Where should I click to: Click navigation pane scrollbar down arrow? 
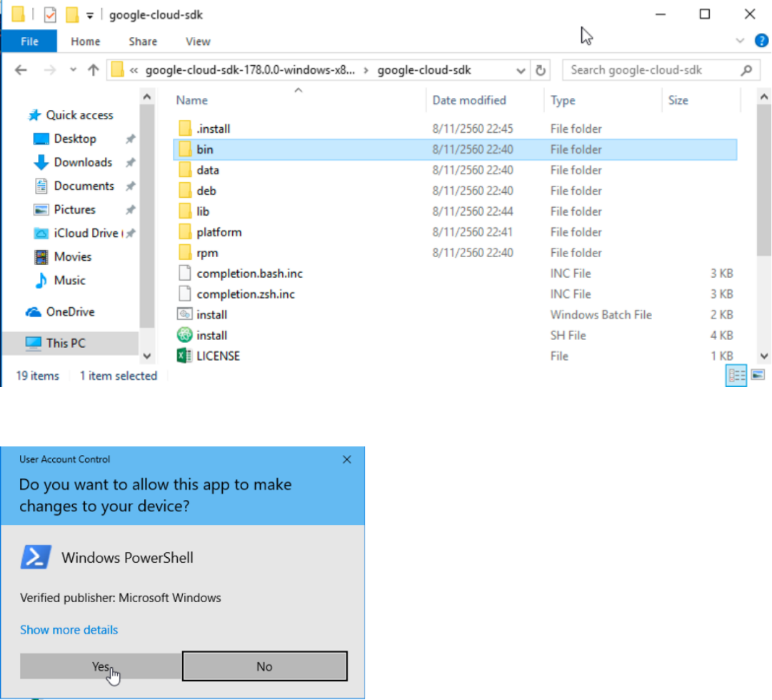coord(146,356)
